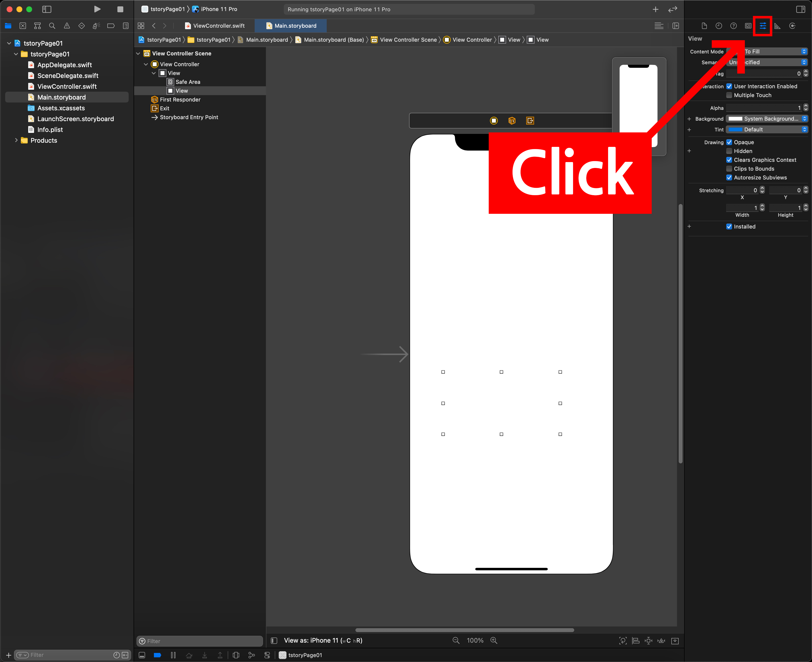812x662 pixels.
Task: Collapse the View Controller Scene
Action: [x=138, y=53]
